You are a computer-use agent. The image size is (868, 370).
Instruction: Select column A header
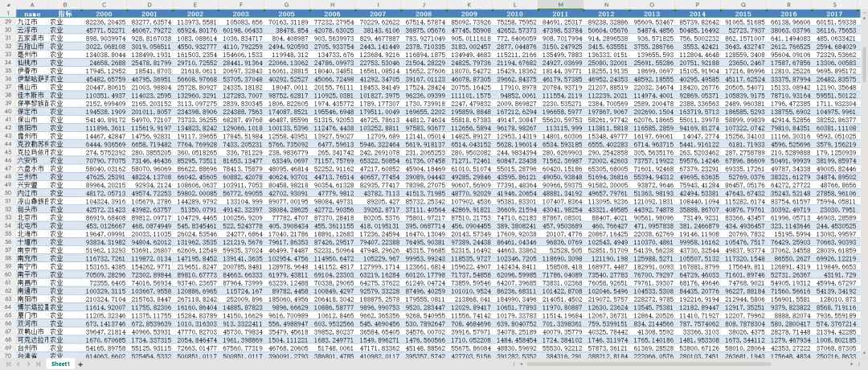pos(32,5)
